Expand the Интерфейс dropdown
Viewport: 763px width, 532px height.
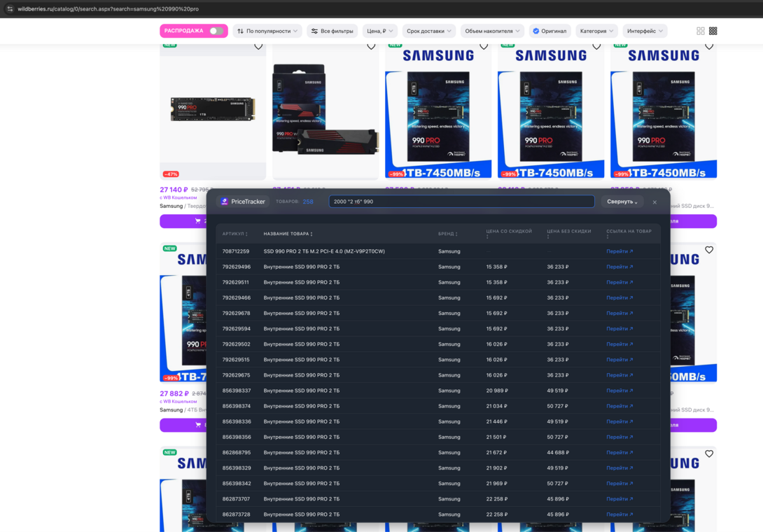[645, 31]
